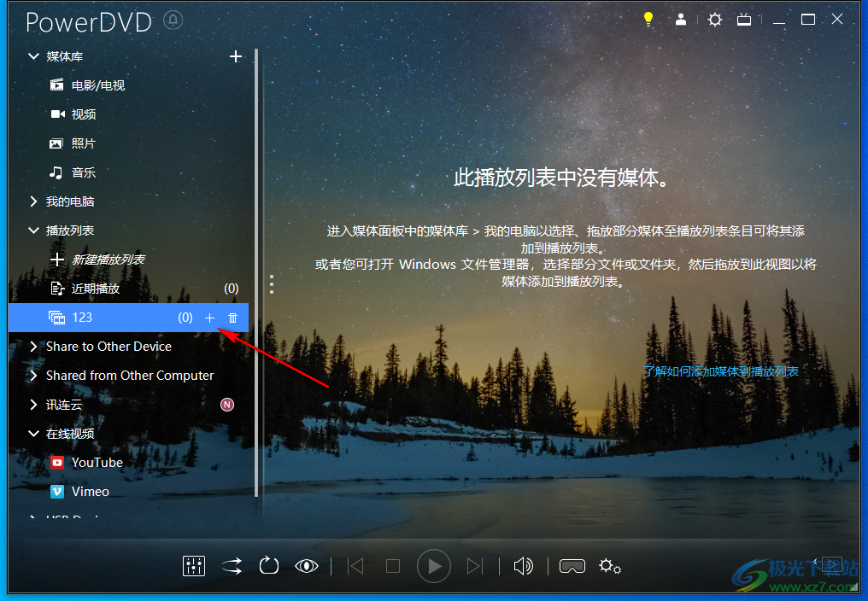Open 了解如何添加媒体到播放列表 link

click(721, 371)
